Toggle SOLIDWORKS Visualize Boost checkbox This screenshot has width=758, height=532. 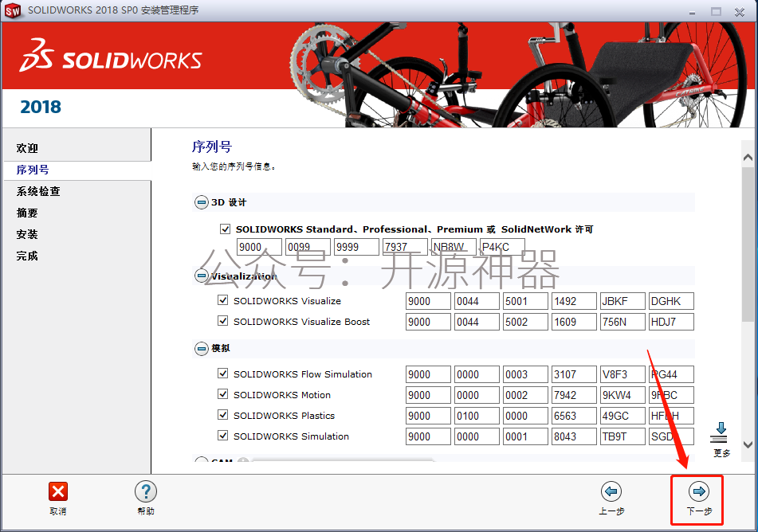pyautogui.click(x=222, y=321)
